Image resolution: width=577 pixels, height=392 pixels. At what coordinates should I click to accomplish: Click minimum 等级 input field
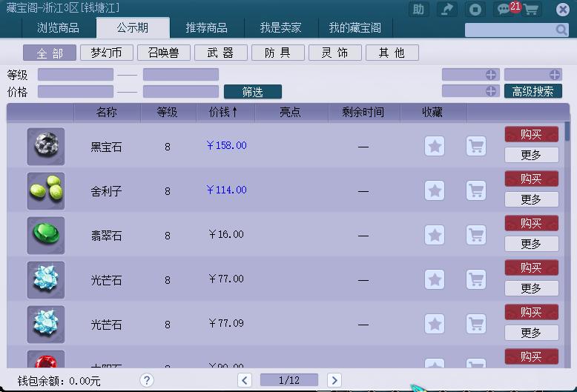[x=76, y=74]
